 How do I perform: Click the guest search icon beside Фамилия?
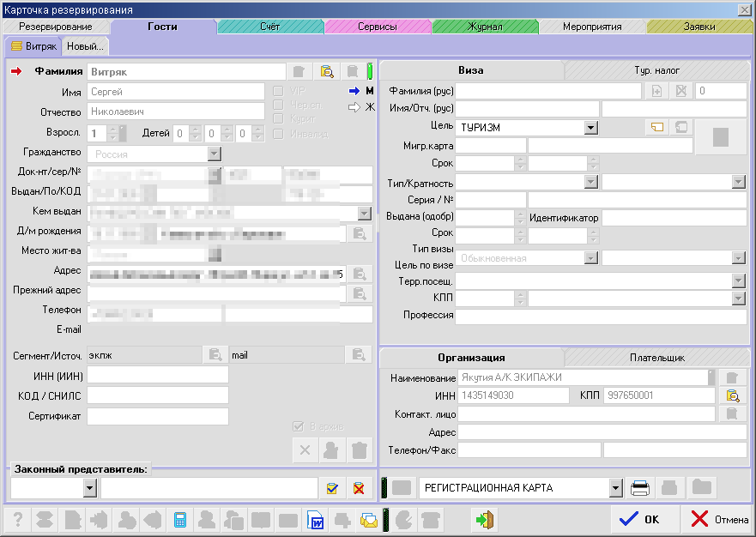pos(326,71)
